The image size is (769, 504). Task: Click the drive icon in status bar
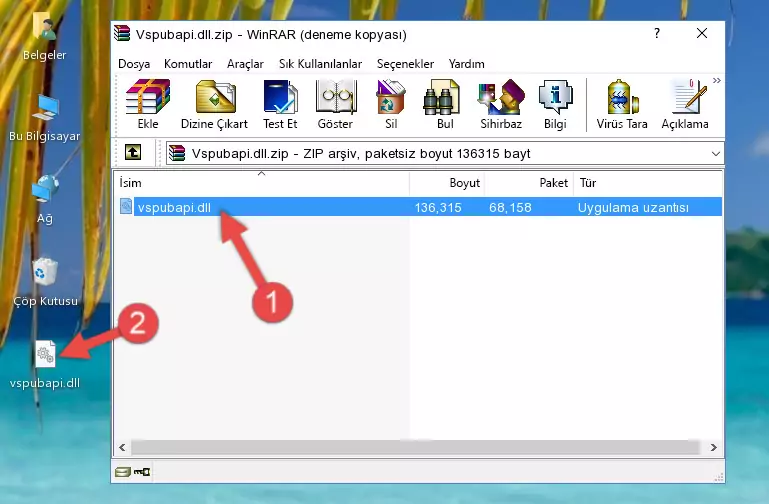click(x=123, y=472)
